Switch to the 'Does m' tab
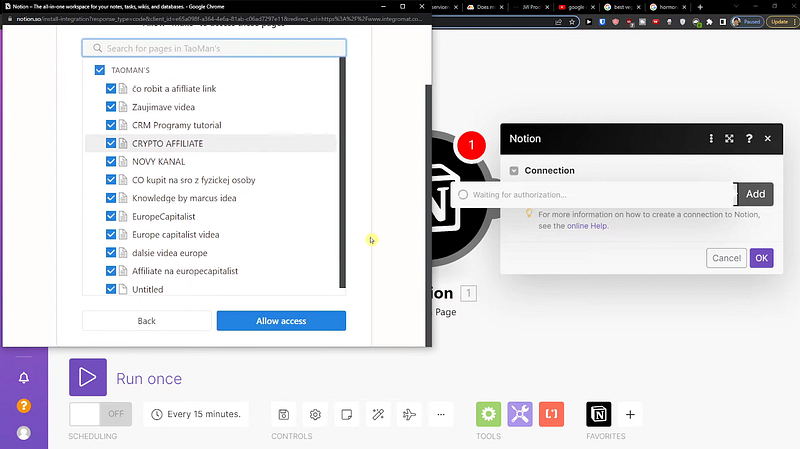Viewport: 800px width, 449px height. pyautogui.click(x=485, y=7)
